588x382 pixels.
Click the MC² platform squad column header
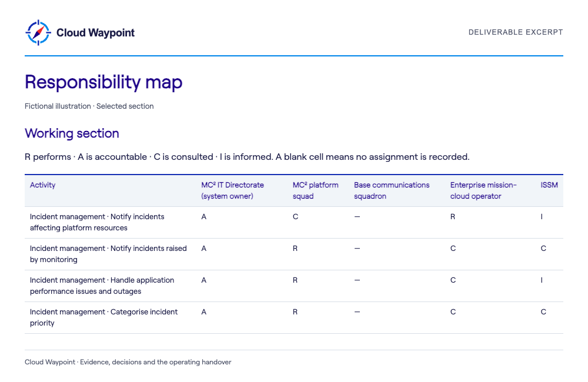pyautogui.click(x=315, y=190)
